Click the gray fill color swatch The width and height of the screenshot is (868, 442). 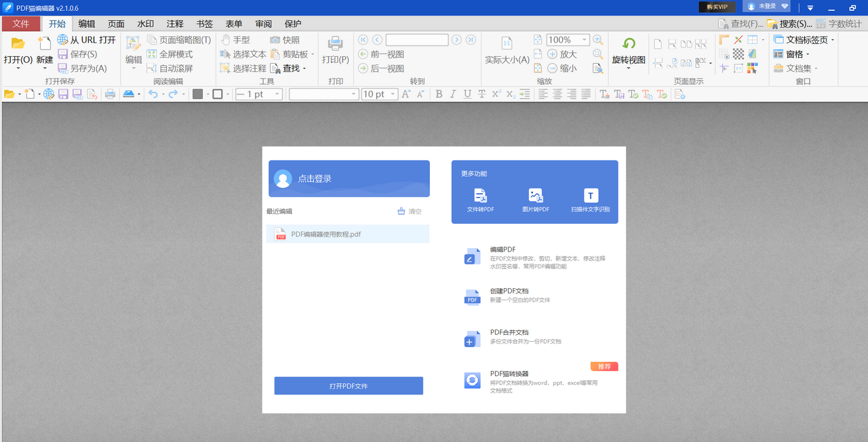[197, 94]
